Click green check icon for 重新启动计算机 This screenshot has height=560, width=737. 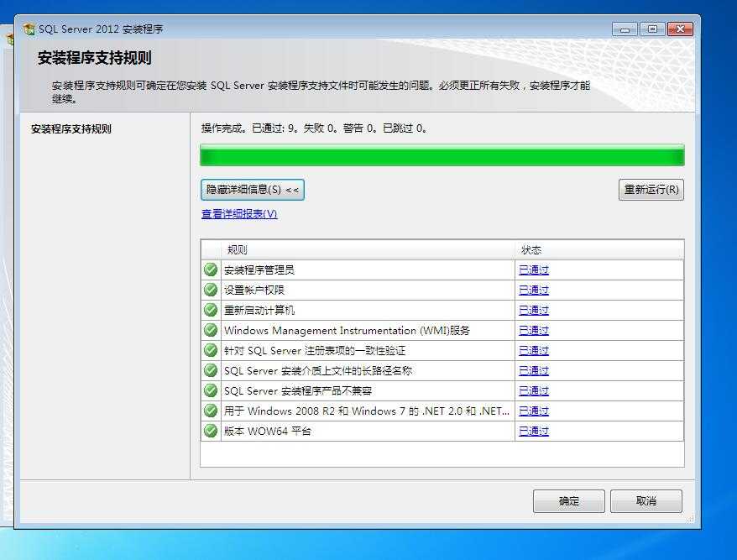tap(211, 311)
